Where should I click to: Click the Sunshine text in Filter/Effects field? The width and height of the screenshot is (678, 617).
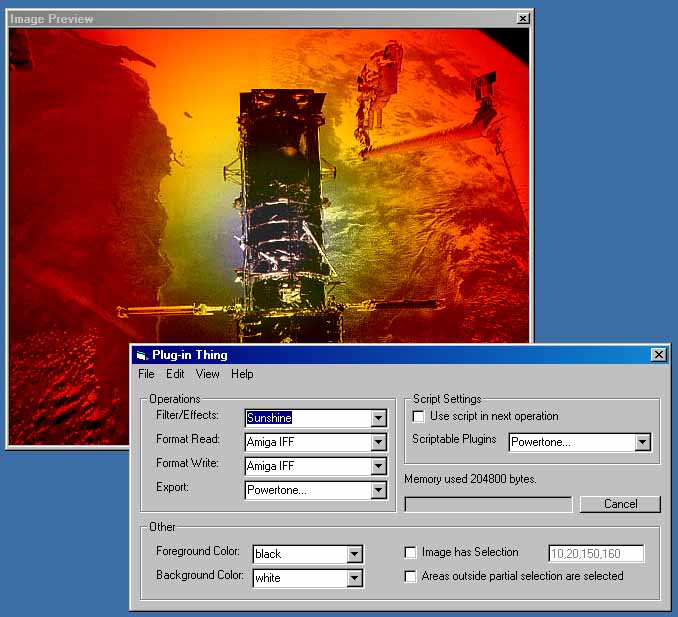point(269,418)
